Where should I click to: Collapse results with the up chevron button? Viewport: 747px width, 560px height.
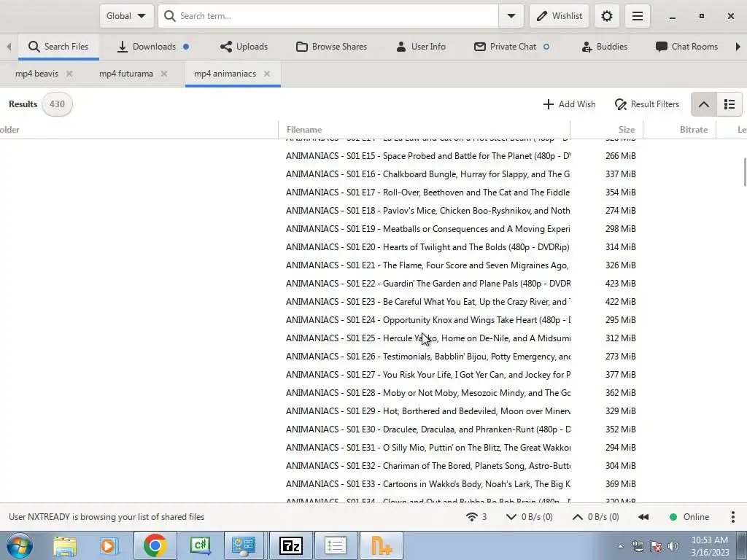[704, 104]
